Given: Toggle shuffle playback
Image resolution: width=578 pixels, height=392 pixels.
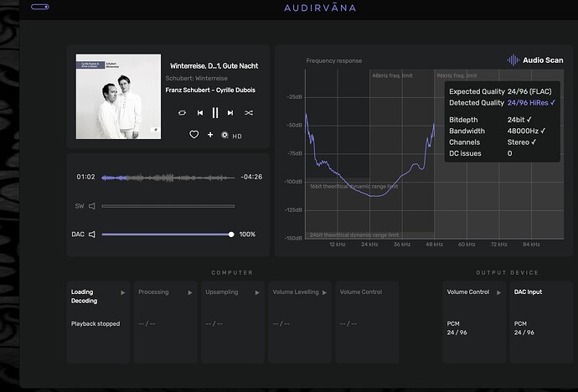Looking at the screenshot, I should point(249,112).
